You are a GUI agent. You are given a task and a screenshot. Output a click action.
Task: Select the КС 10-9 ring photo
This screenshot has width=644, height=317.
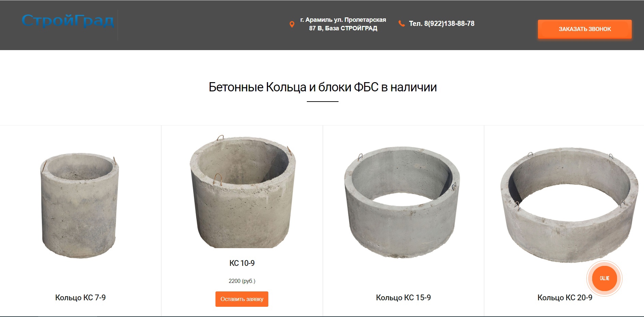(243, 192)
